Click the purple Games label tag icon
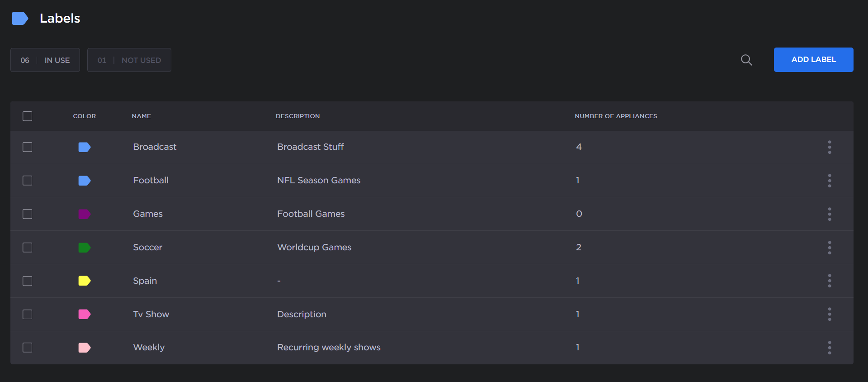The width and height of the screenshot is (868, 382). point(84,214)
